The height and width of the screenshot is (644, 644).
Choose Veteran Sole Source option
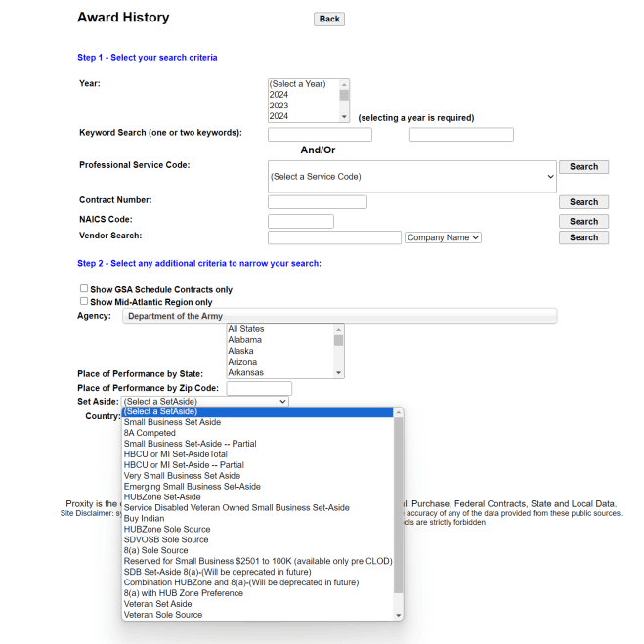click(258, 615)
